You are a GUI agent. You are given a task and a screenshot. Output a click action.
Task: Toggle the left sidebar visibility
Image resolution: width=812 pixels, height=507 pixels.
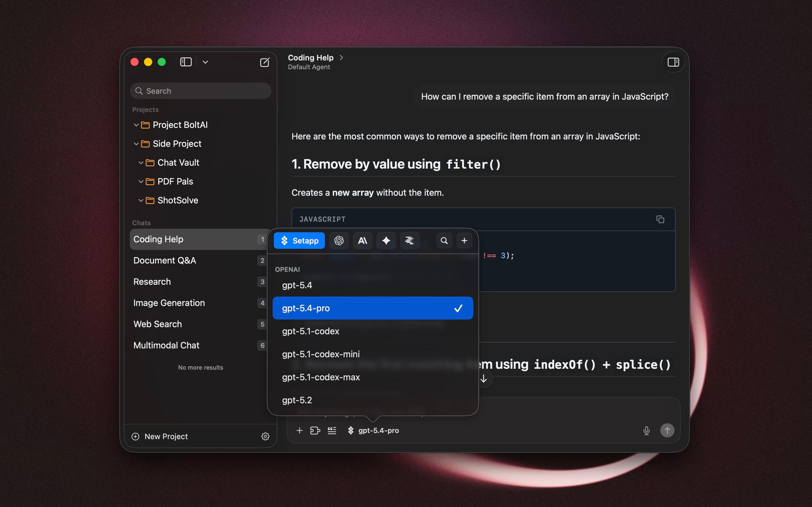pyautogui.click(x=186, y=62)
